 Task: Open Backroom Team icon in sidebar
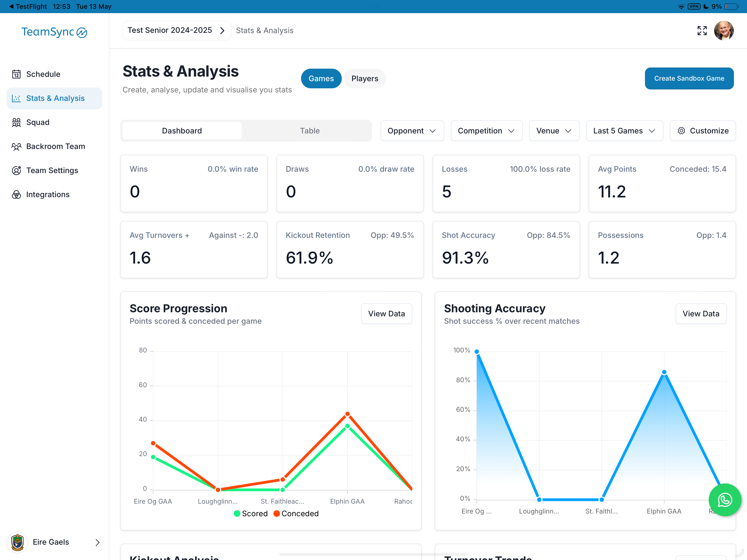point(16,146)
